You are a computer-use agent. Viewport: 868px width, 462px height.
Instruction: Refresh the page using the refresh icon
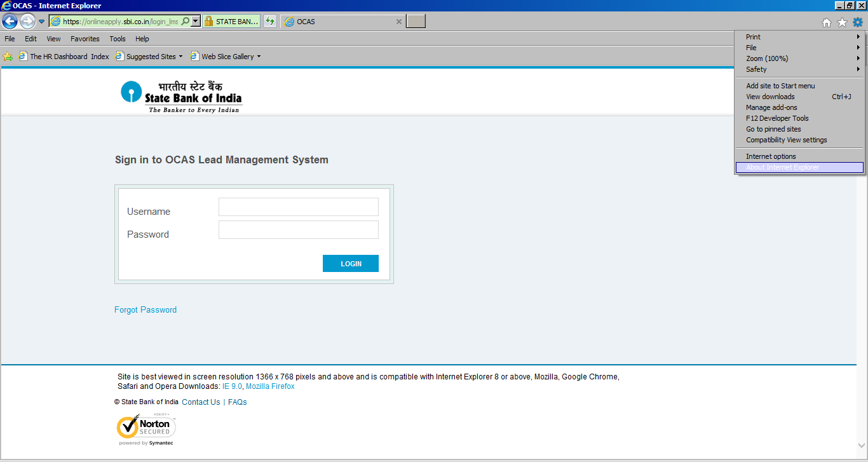270,22
